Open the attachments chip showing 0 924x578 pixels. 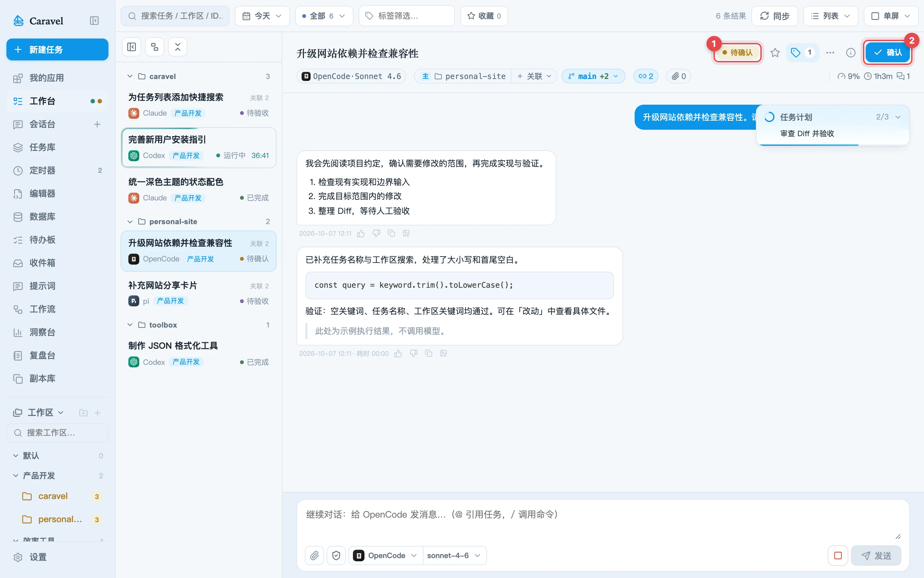coord(679,76)
